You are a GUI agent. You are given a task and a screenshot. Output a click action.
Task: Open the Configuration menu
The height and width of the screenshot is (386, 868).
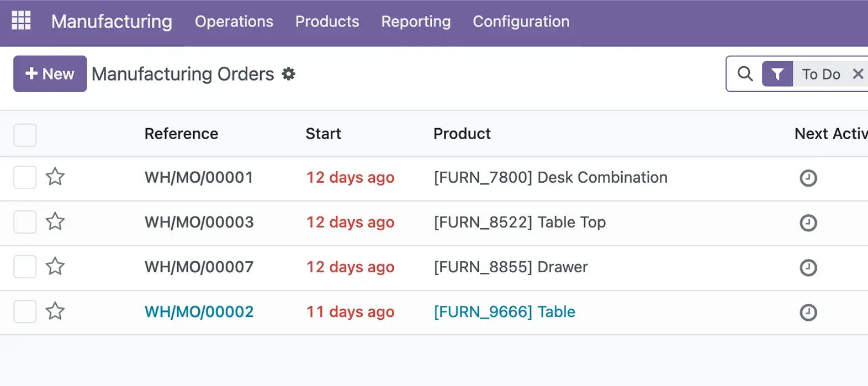(521, 22)
